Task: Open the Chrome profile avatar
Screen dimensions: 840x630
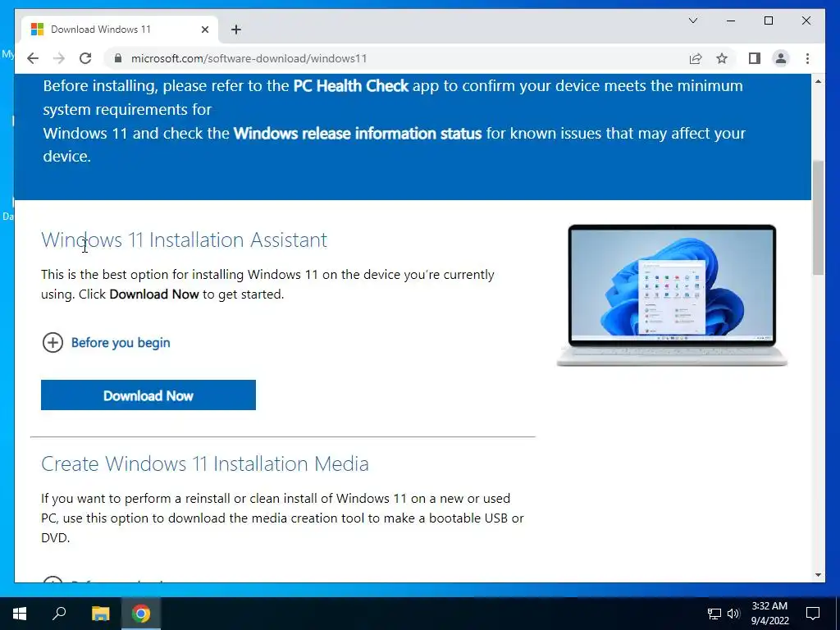Action: (x=781, y=58)
